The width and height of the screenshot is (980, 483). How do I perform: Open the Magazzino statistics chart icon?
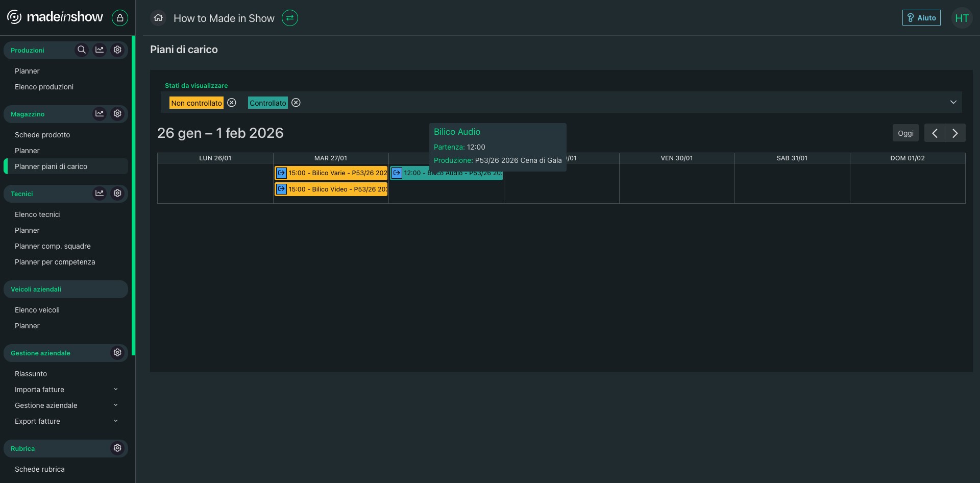pyautogui.click(x=100, y=114)
